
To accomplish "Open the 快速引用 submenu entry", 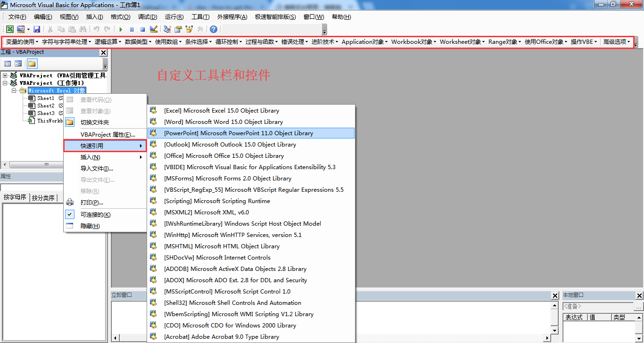I will [x=105, y=146].
